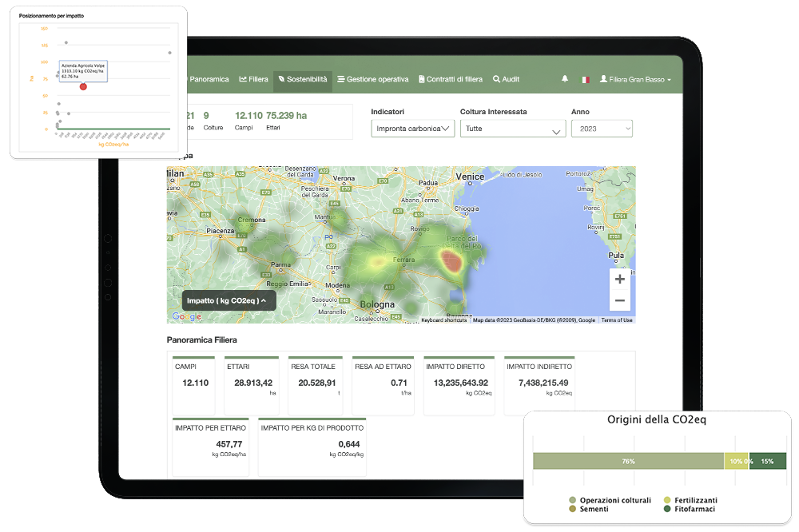Open the Panoramica tab

click(x=209, y=80)
